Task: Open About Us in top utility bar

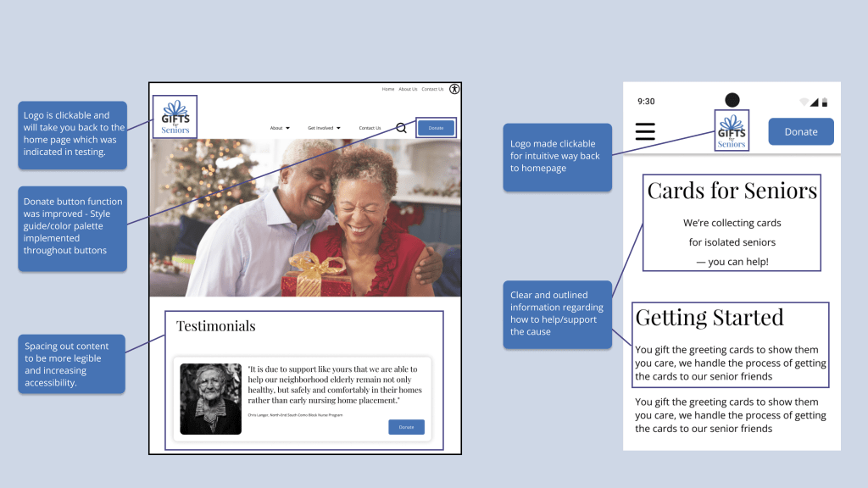Action: tap(408, 89)
